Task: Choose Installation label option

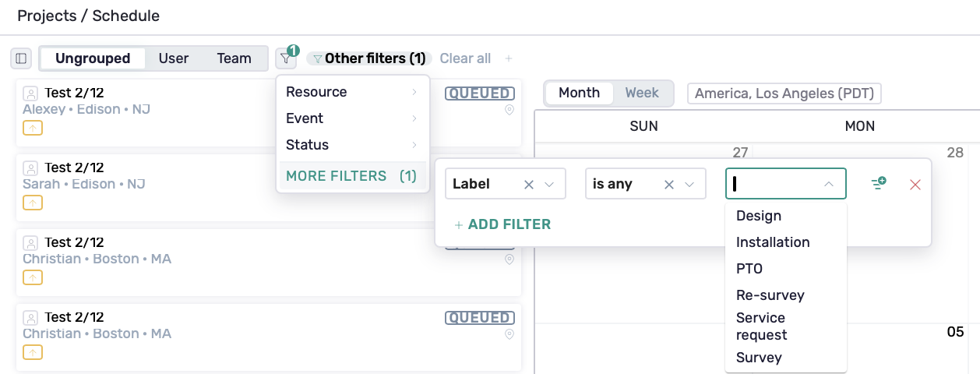Action: (x=786, y=242)
